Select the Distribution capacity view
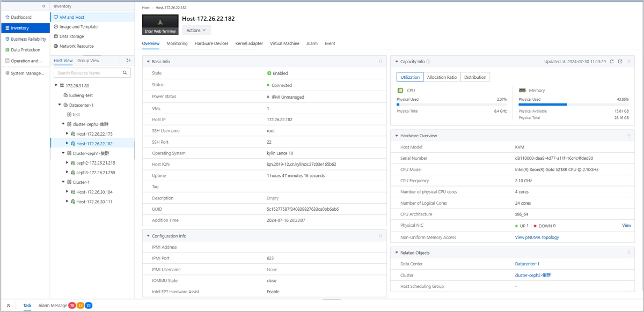Viewport: 644px width, 312px height. (475, 77)
